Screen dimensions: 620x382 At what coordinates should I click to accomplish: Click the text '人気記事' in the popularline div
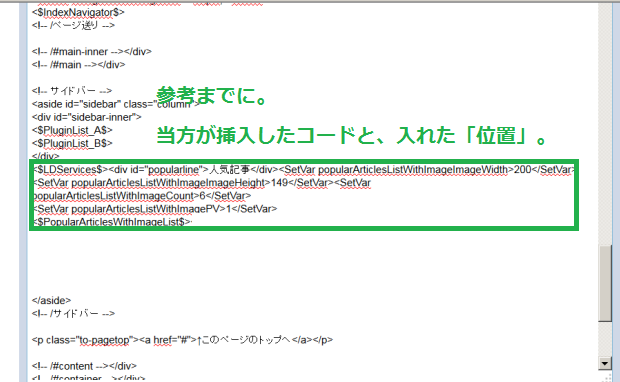tap(230, 170)
